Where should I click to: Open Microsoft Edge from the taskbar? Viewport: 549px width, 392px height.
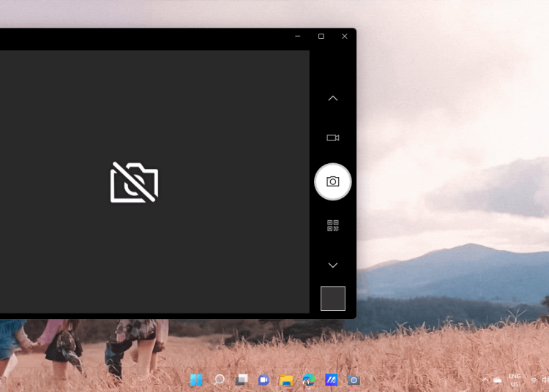point(308,380)
